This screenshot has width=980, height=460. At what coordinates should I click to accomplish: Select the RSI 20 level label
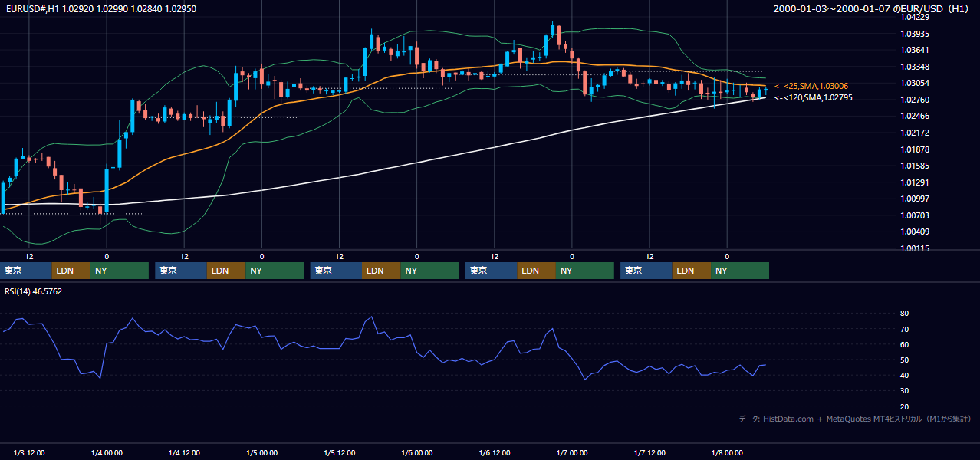click(904, 406)
